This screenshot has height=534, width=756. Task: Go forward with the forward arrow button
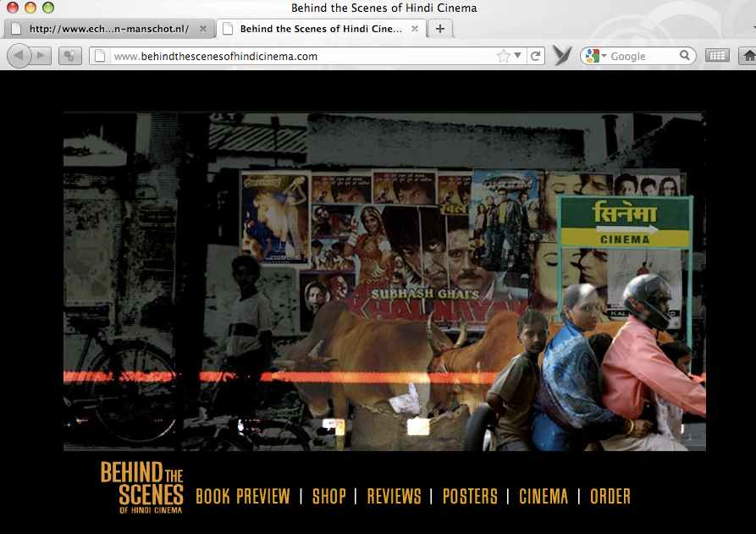coord(41,56)
